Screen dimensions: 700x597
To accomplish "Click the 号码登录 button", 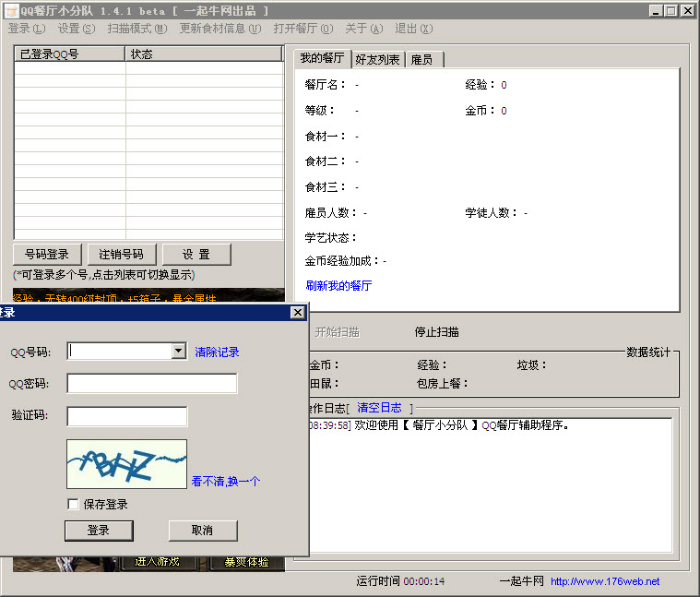I will [x=47, y=255].
